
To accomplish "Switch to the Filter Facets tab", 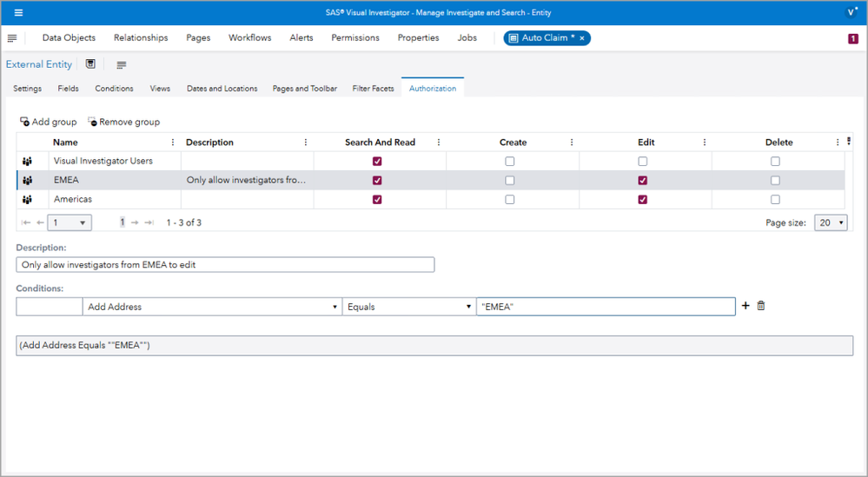I will [x=373, y=89].
